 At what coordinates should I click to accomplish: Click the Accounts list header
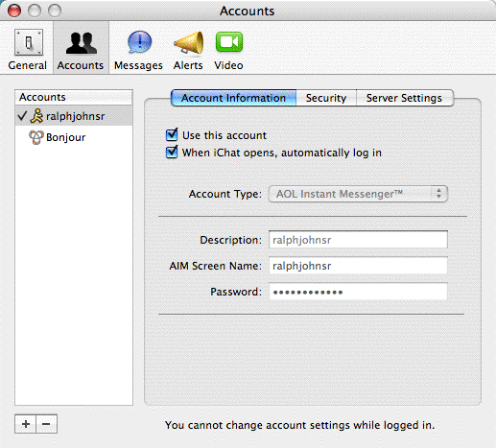click(74, 97)
